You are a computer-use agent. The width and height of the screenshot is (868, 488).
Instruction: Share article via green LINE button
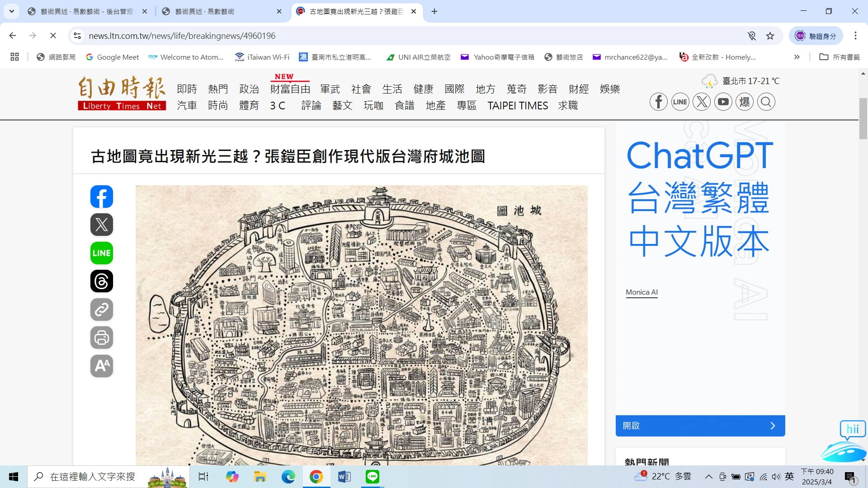pos(101,253)
